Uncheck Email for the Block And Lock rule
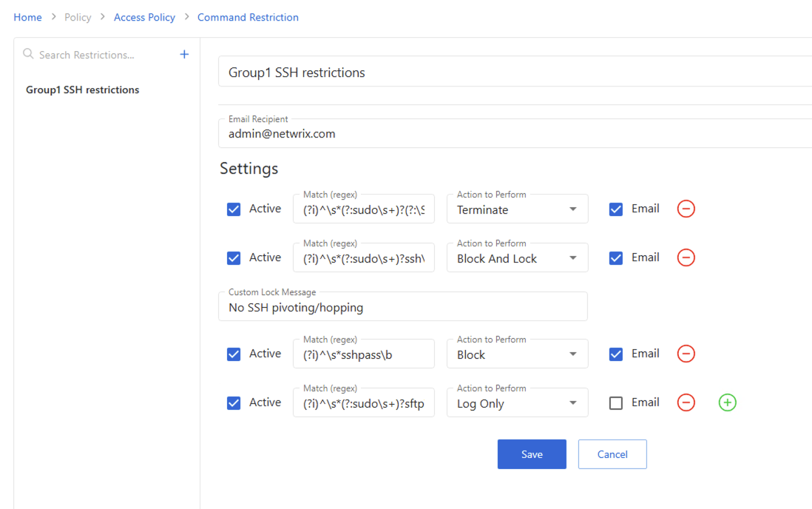 tap(616, 257)
